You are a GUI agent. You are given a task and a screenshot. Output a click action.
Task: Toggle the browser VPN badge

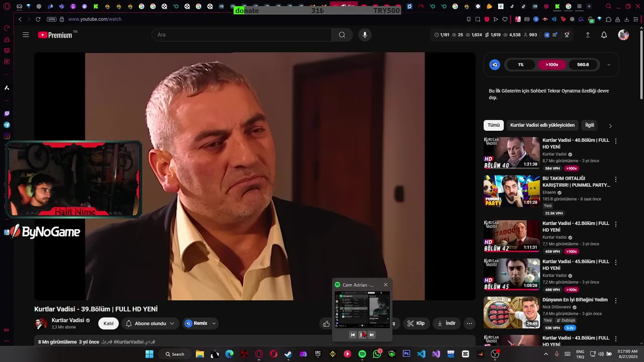[51, 19]
